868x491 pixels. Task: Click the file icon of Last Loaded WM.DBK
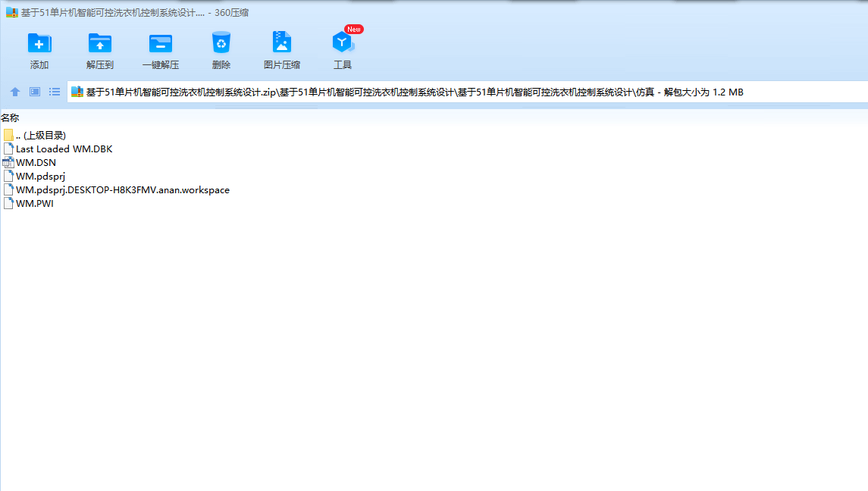(8, 149)
